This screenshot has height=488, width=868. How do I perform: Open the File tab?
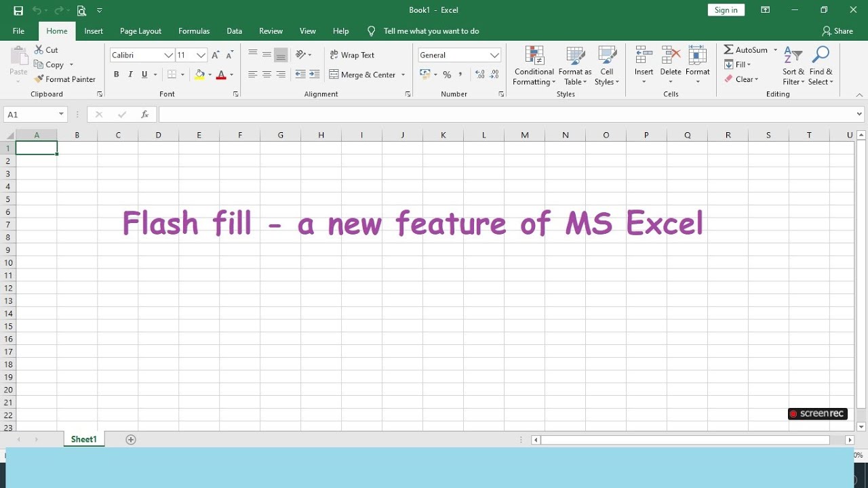pyautogui.click(x=18, y=31)
